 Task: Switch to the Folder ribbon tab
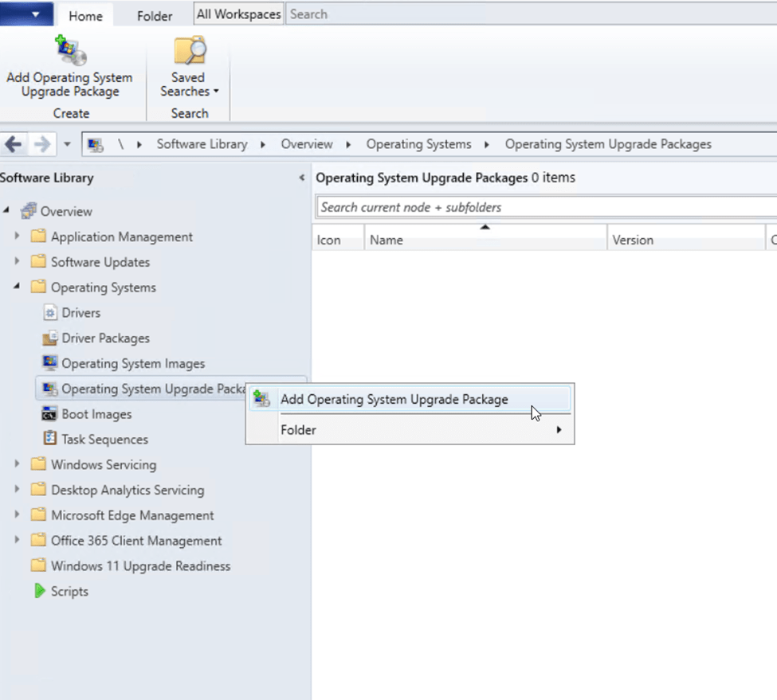tap(155, 16)
